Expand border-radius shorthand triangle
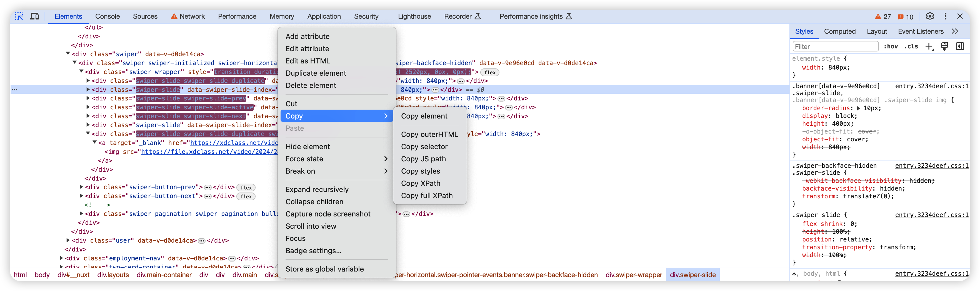Viewport: 980px width, 291px height. click(858, 108)
